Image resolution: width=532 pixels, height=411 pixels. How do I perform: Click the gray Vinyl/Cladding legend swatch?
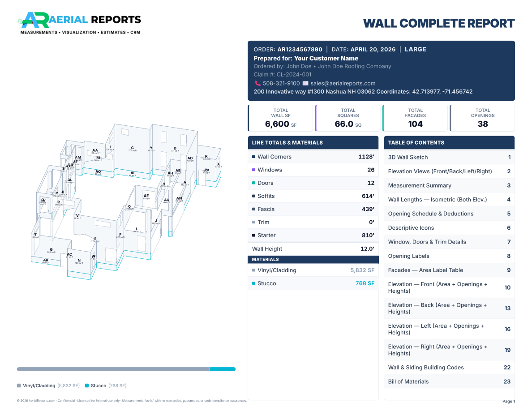tap(19, 385)
